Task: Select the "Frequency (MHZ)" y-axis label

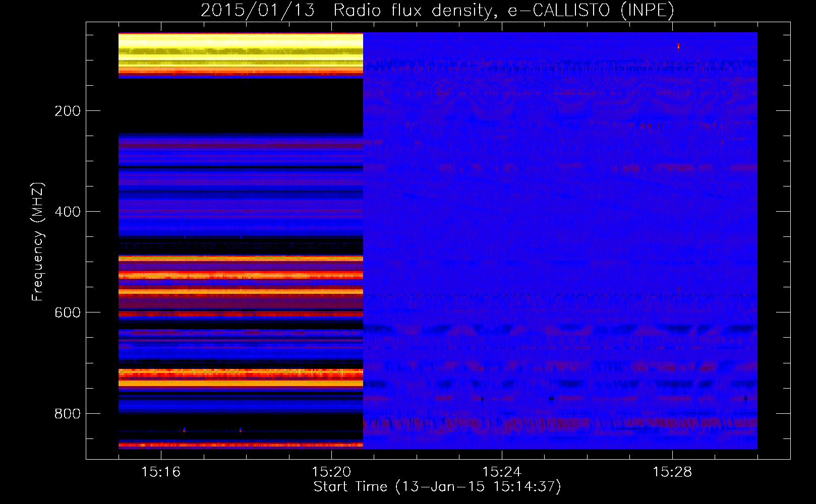Action: pos(38,242)
